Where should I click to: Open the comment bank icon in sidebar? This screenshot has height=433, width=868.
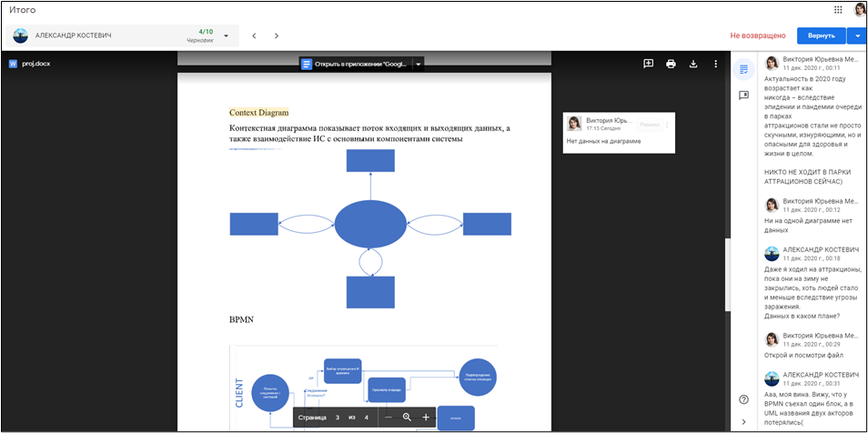743,95
